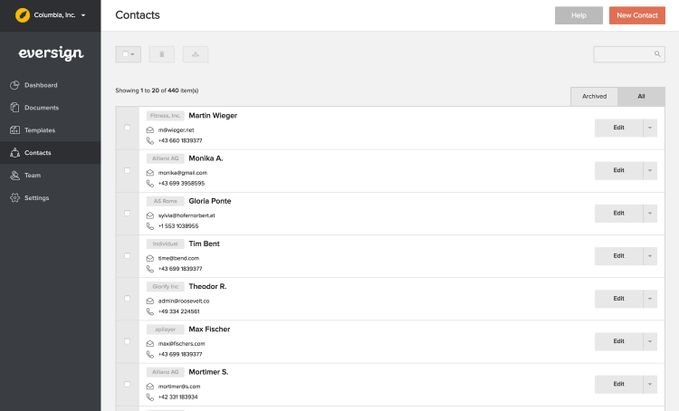Click the trash delete toolbar icon
This screenshot has height=411, width=679.
tap(162, 54)
